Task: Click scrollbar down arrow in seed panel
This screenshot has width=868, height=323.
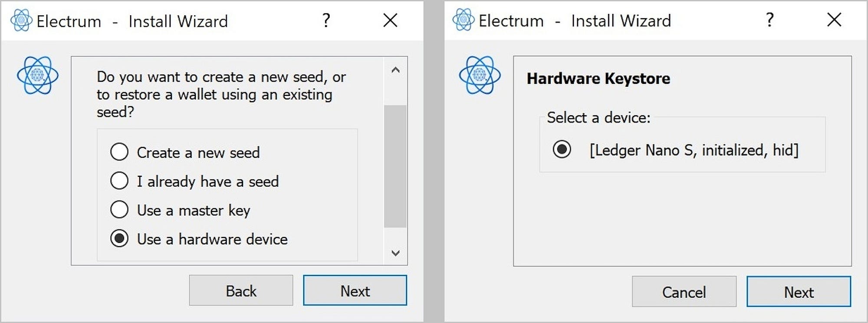Action: point(395,253)
